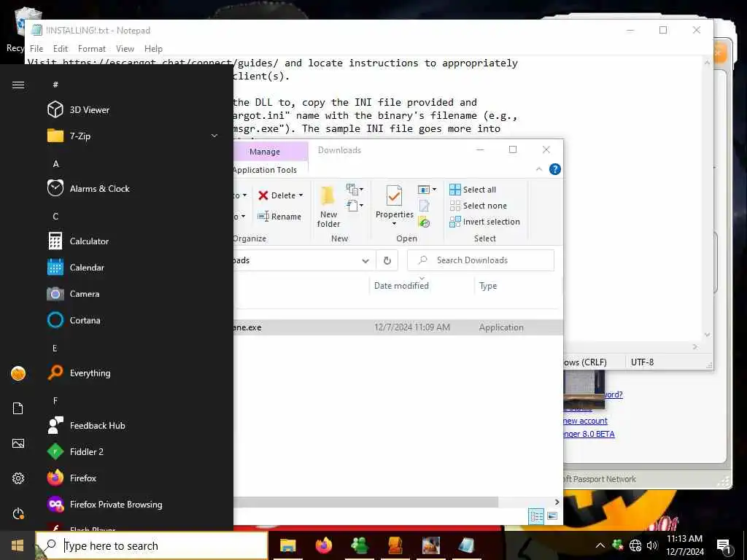Open the Delete dropdown in Explorer ribbon

click(x=301, y=195)
